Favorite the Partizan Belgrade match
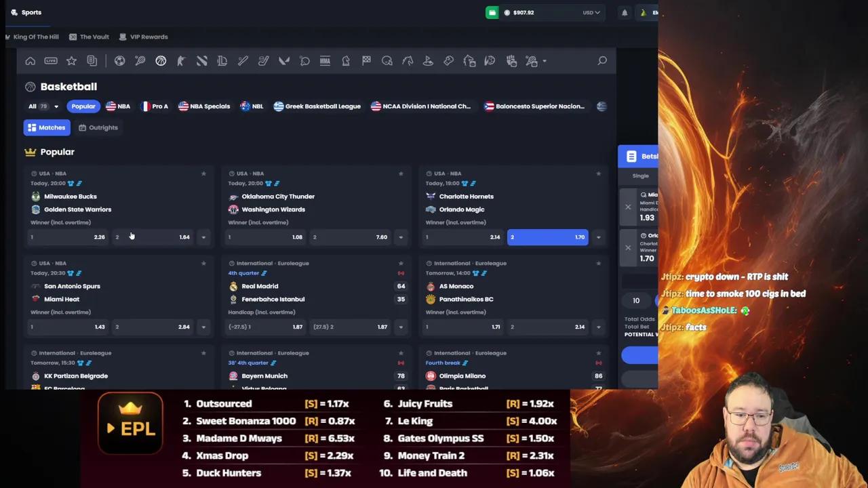The height and width of the screenshot is (488, 868). pyautogui.click(x=203, y=353)
